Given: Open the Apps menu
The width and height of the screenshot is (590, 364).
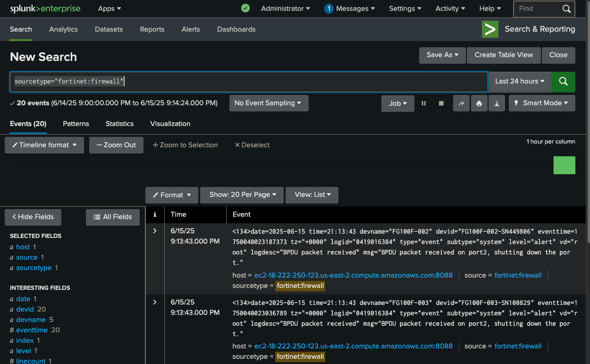Looking at the screenshot, I should coord(110,8).
